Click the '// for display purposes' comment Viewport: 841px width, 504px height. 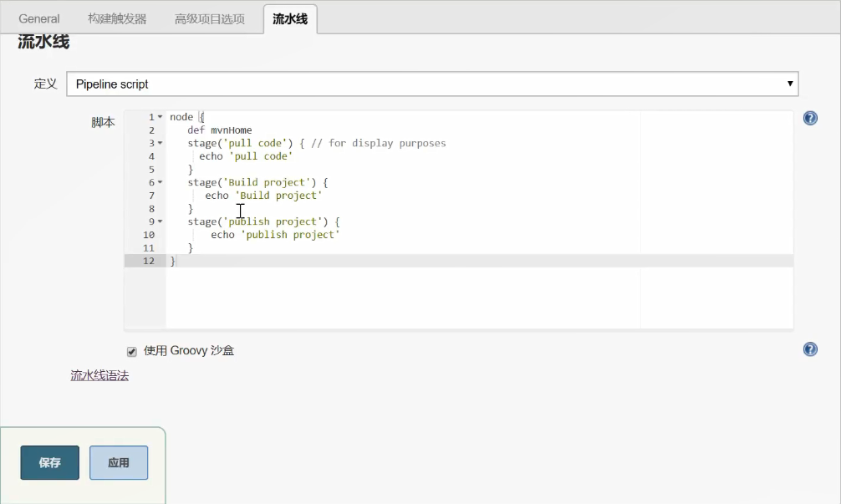tap(378, 143)
